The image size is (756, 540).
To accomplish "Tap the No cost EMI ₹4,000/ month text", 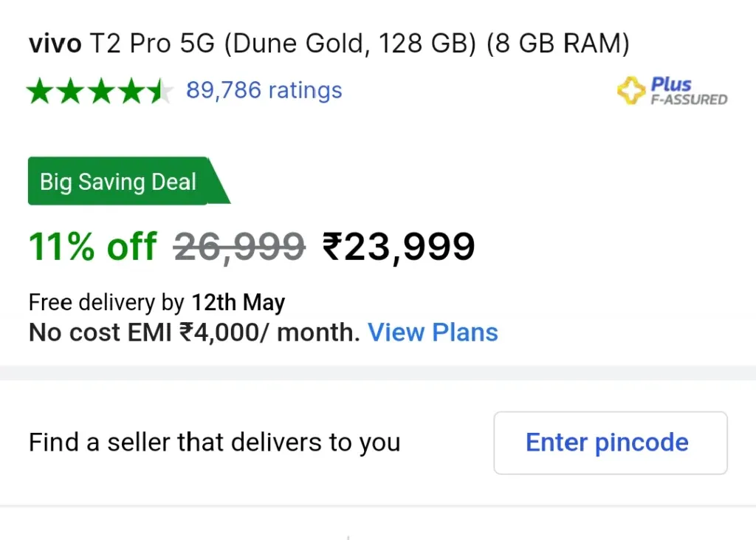I will coord(194,332).
